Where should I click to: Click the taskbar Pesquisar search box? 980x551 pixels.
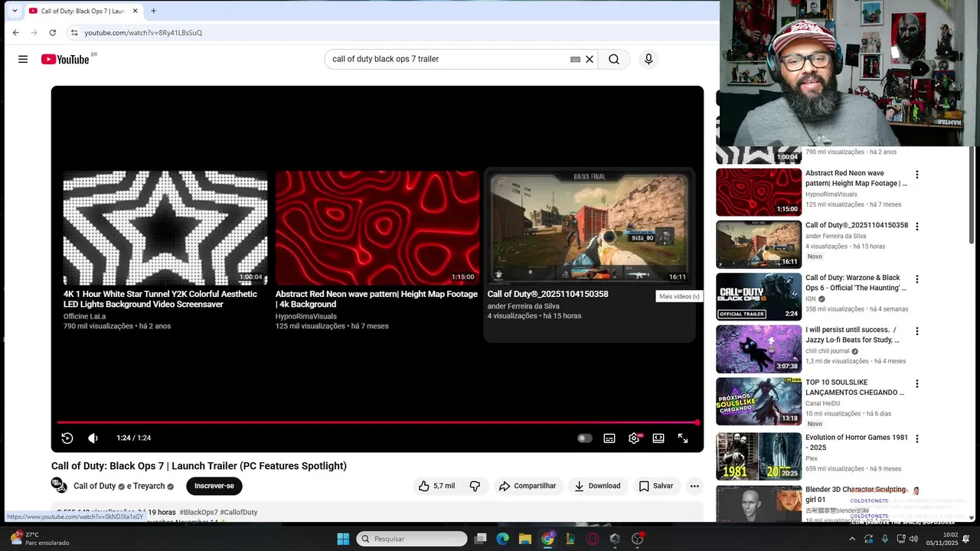[413, 539]
